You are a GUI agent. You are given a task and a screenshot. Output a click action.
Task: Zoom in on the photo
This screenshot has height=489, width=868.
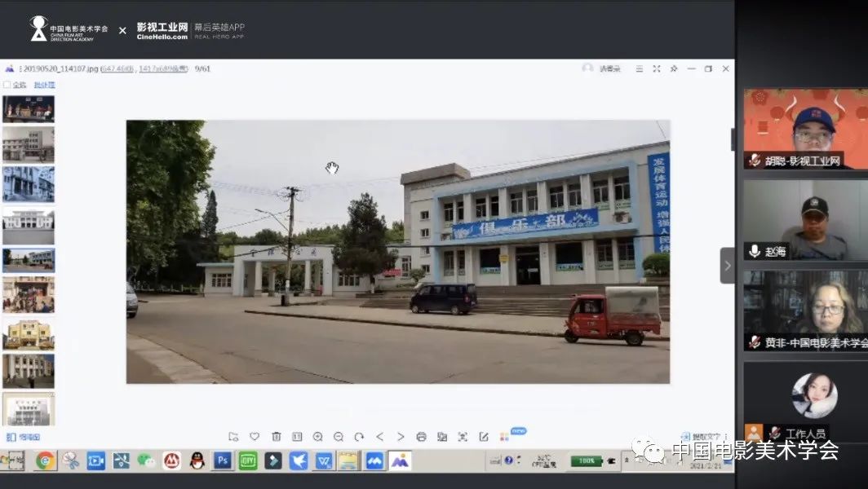(x=318, y=437)
